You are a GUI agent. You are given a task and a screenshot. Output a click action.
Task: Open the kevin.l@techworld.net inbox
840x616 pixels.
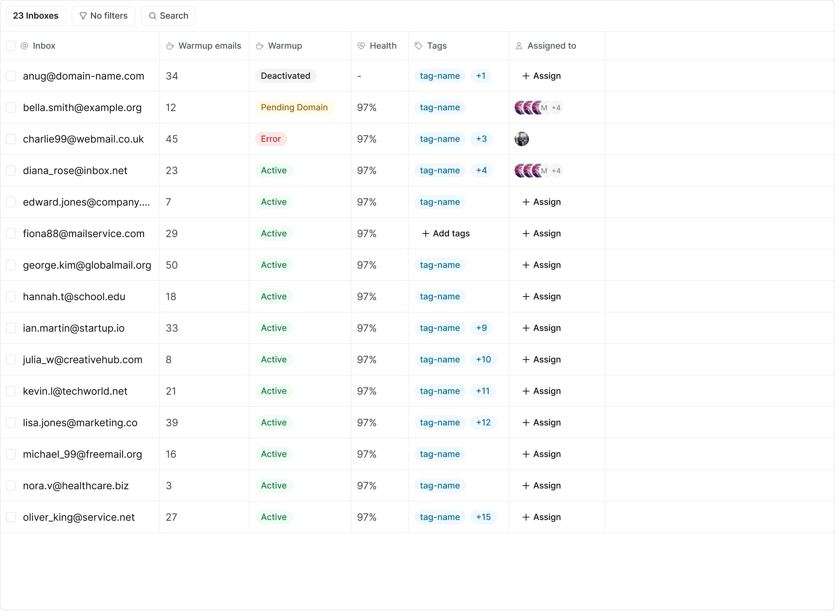tap(75, 391)
